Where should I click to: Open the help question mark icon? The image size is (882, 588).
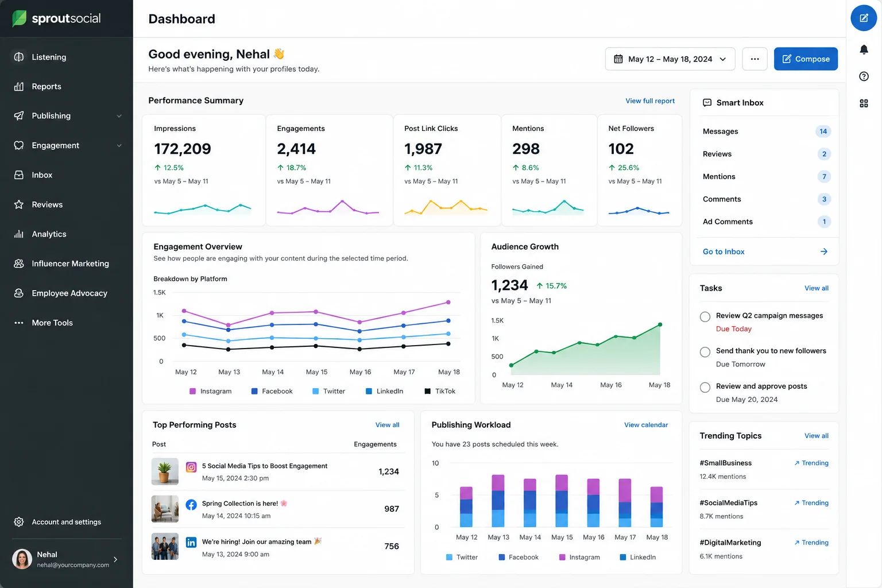[864, 76]
